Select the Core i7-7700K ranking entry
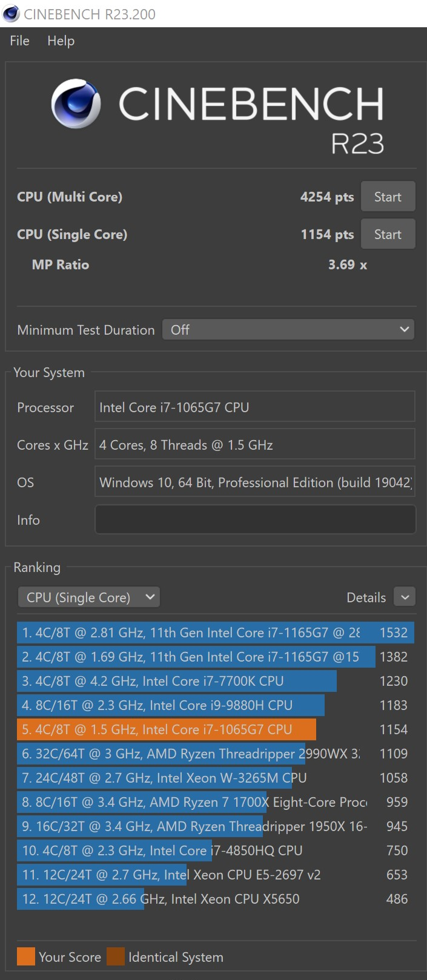The width and height of the screenshot is (427, 980). (x=216, y=681)
